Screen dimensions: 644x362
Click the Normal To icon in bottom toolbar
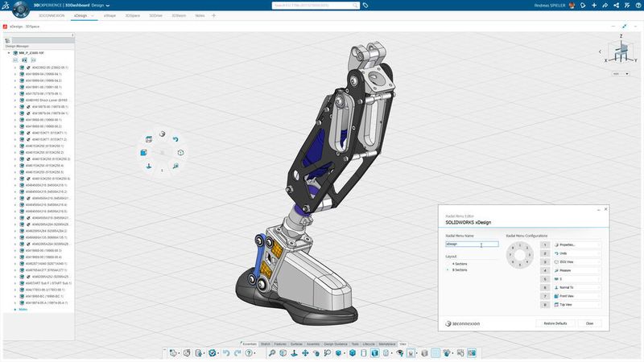click(x=294, y=353)
